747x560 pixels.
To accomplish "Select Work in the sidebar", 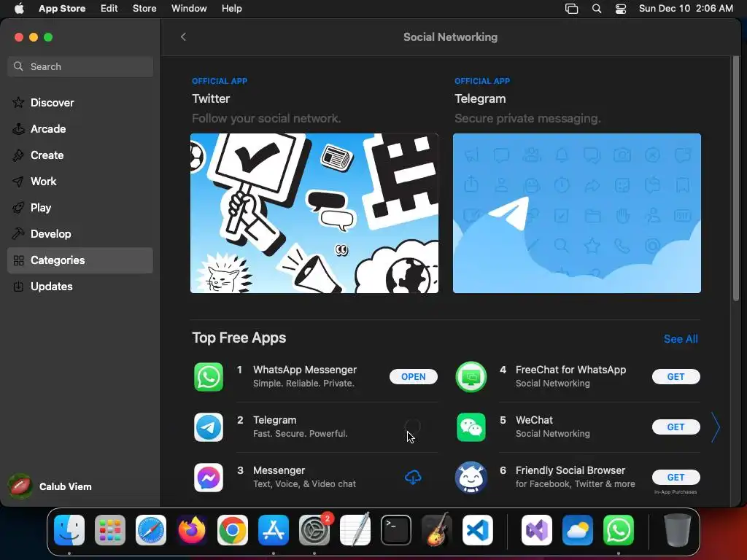I will pos(80,182).
